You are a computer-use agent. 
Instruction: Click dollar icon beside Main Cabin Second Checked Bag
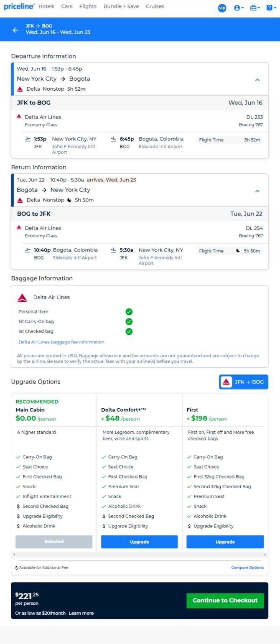[x=18, y=507]
